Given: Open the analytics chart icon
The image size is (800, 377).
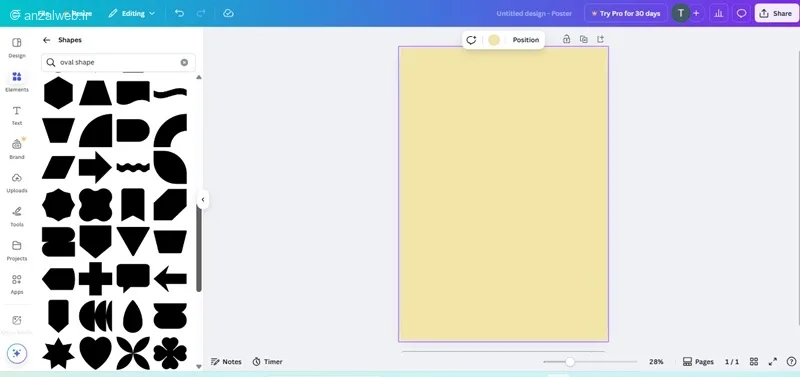Looking at the screenshot, I should (719, 13).
